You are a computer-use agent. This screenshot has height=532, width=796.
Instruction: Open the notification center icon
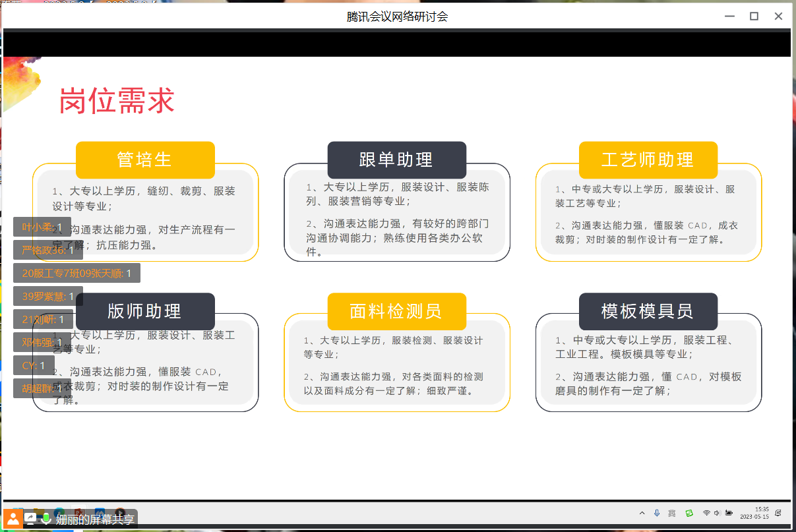[778, 513]
